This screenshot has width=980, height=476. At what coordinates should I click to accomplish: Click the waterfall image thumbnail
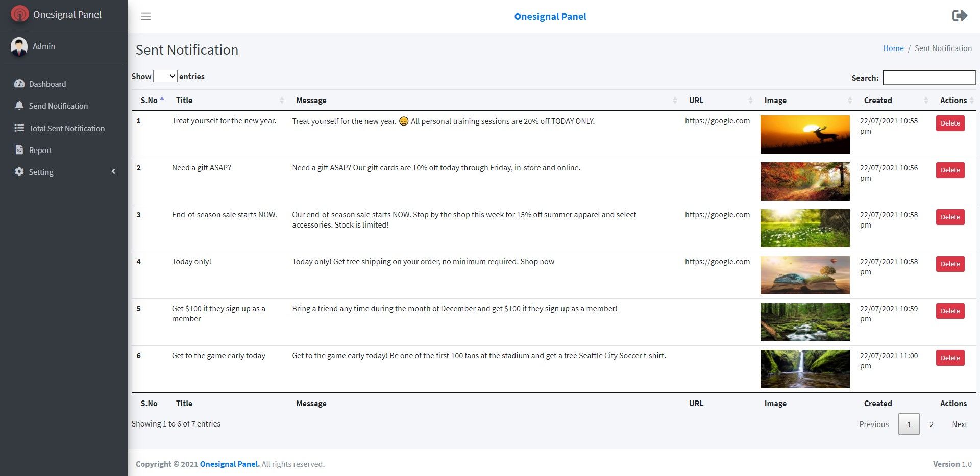(805, 369)
